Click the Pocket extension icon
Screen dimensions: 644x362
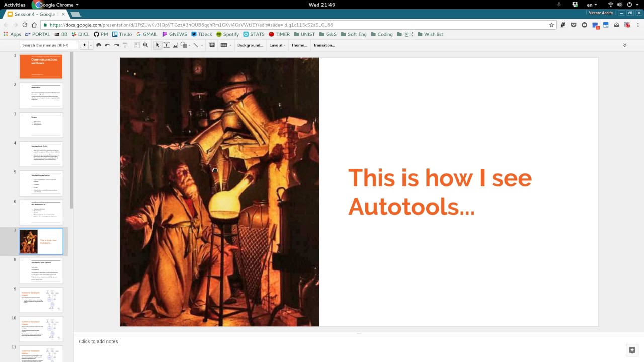tap(573, 25)
